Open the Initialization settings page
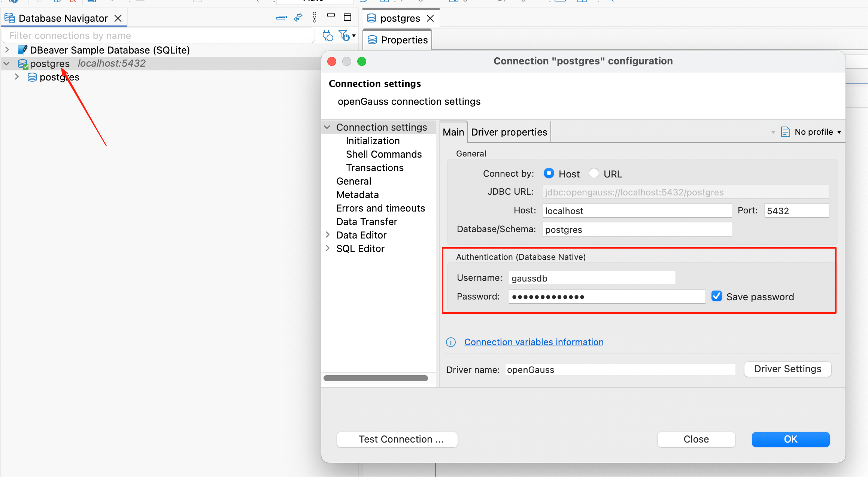Image resolution: width=868 pixels, height=477 pixels. (x=373, y=141)
